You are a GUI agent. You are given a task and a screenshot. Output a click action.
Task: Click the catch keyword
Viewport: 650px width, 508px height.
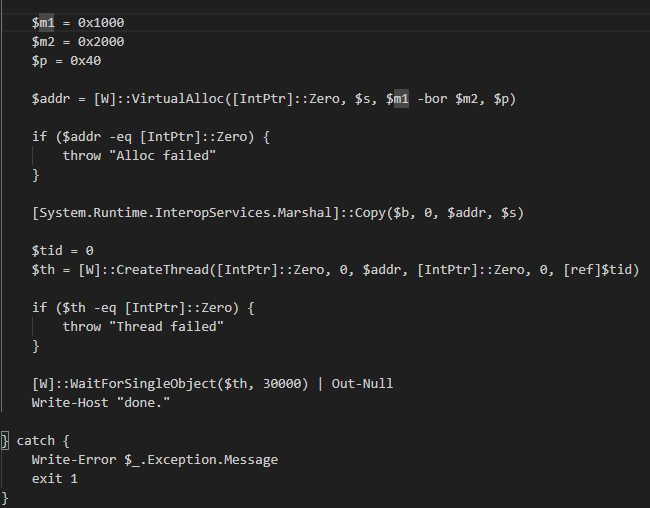tap(36, 441)
